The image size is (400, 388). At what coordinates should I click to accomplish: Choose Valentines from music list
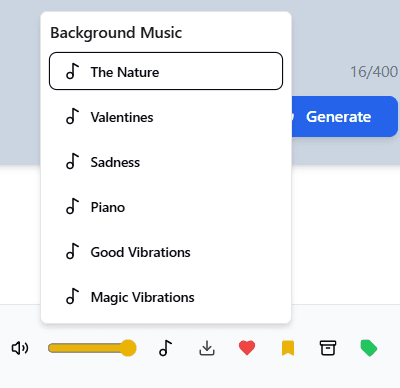pos(166,117)
